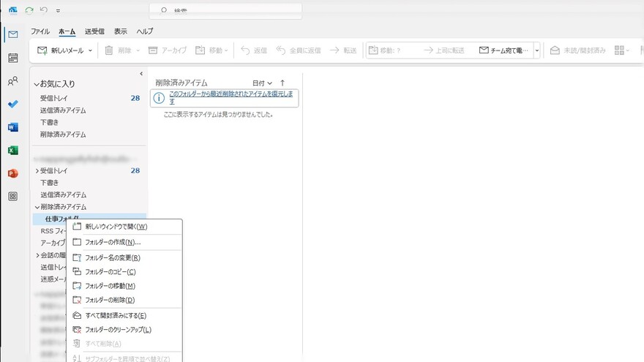Open the 移動 folder dropdown in the ribbon

coord(212,50)
